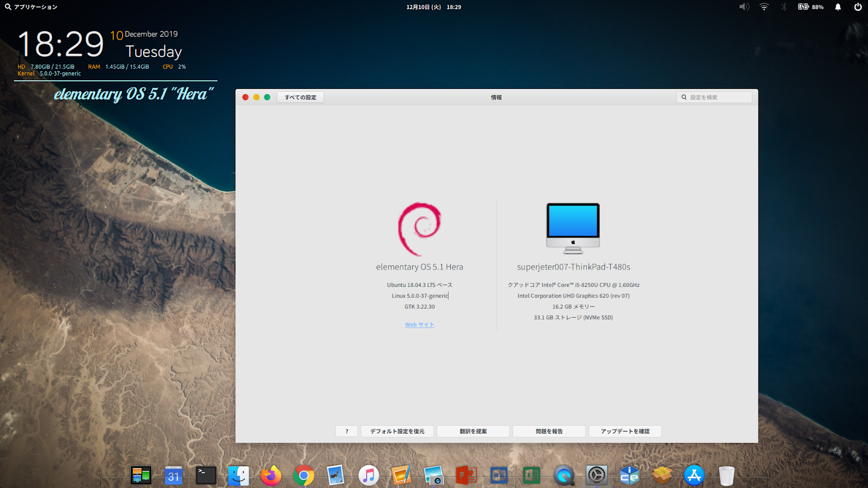Launch Google Chrome from the dock
868x488 pixels.
pyautogui.click(x=304, y=476)
